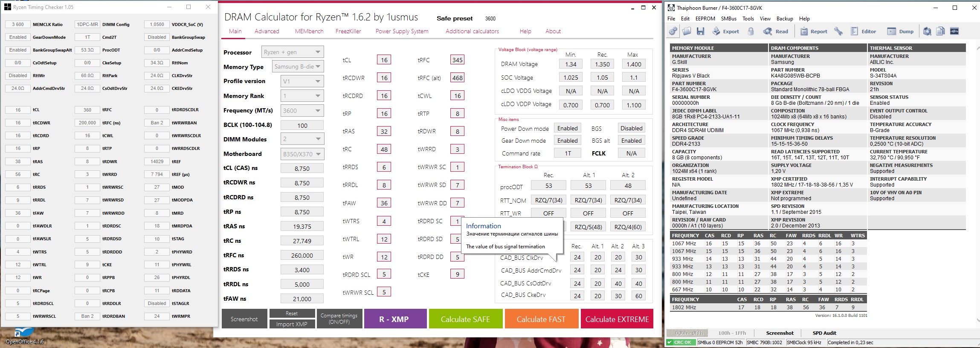Click the MEMCLK Ratio value 3 600

[x=18, y=24]
